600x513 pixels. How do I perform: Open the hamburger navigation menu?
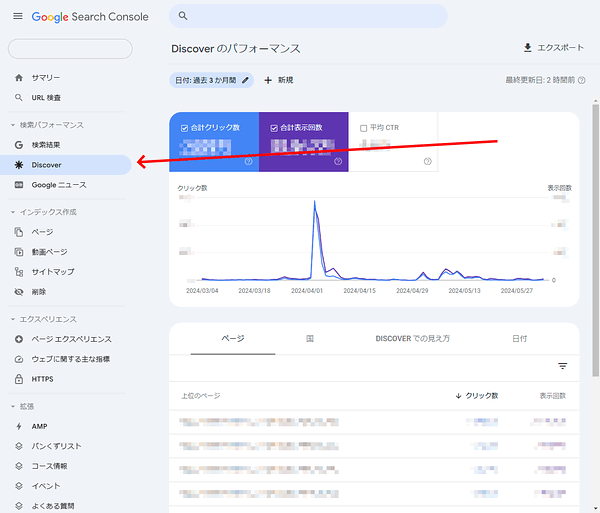pyautogui.click(x=18, y=16)
